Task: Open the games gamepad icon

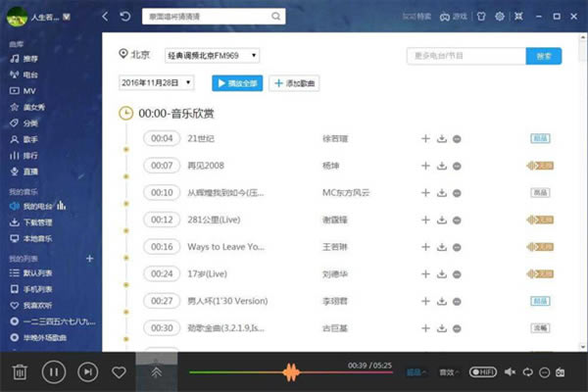Action: click(445, 17)
